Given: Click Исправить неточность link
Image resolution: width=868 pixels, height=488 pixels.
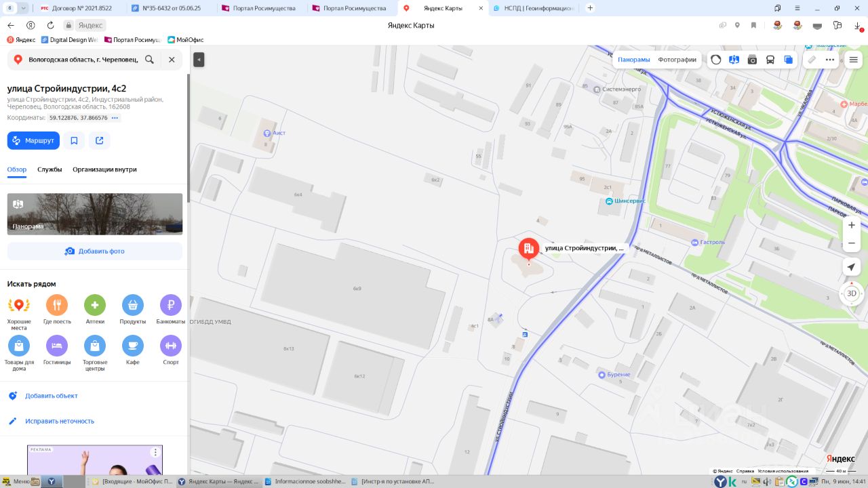Looking at the screenshot, I should (59, 421).
